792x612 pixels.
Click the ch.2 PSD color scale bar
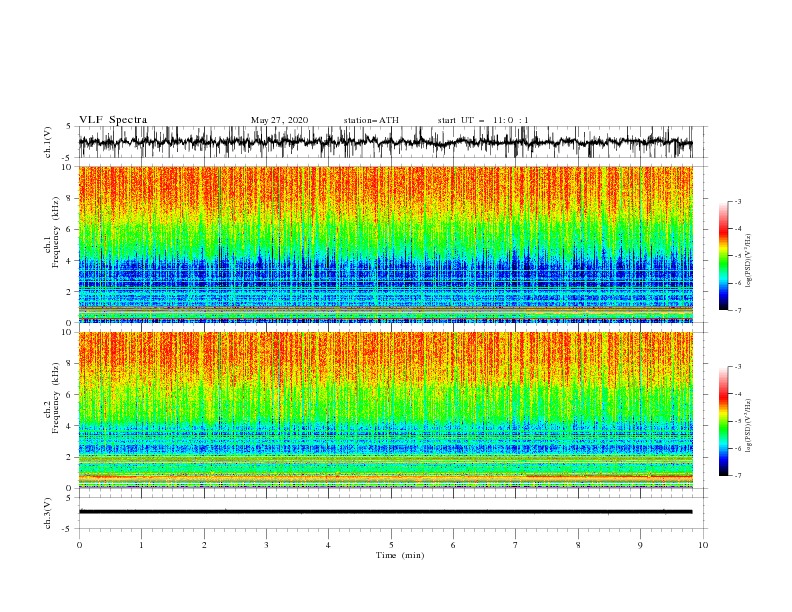723,421
